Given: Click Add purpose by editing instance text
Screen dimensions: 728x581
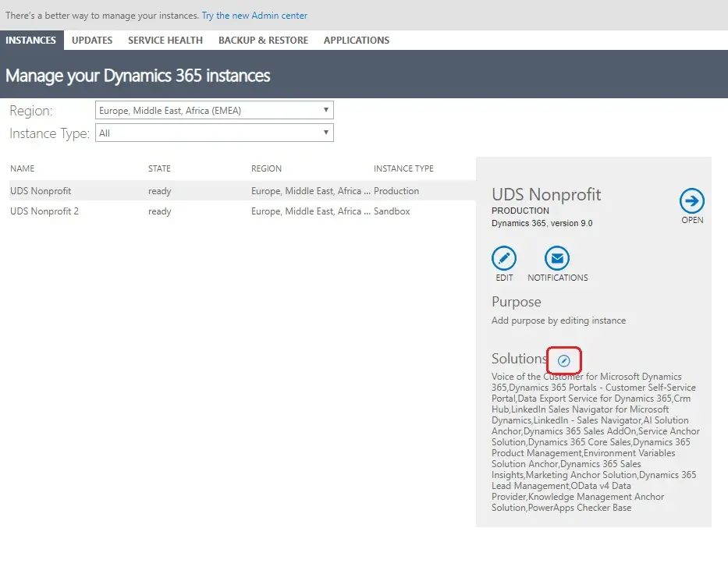Looking at the screenshot, I should coord(559,321).
